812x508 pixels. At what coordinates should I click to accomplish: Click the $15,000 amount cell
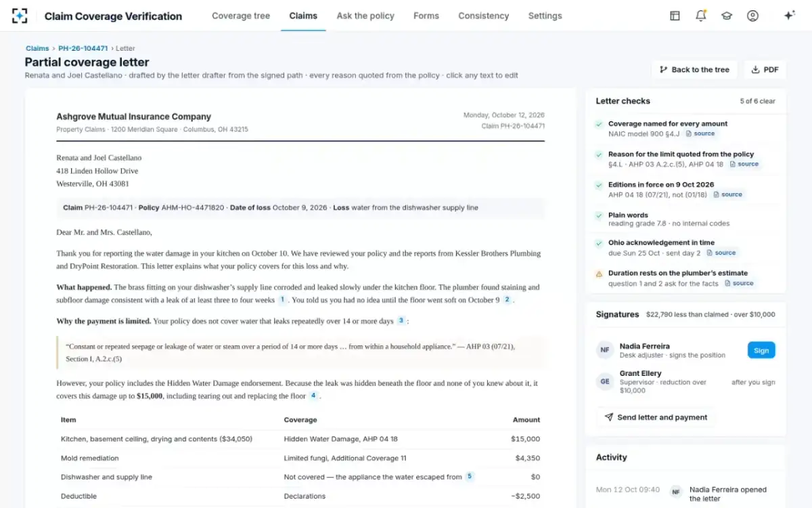526,439
